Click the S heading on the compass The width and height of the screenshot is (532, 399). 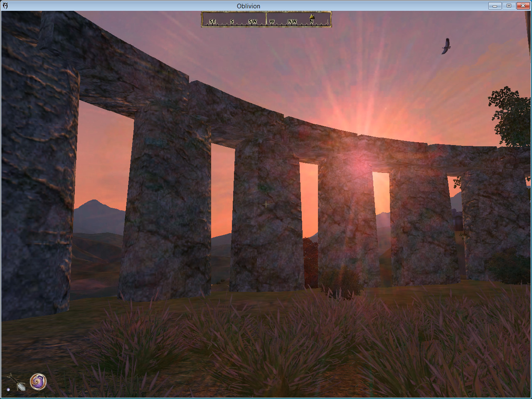tap(232, 21)
